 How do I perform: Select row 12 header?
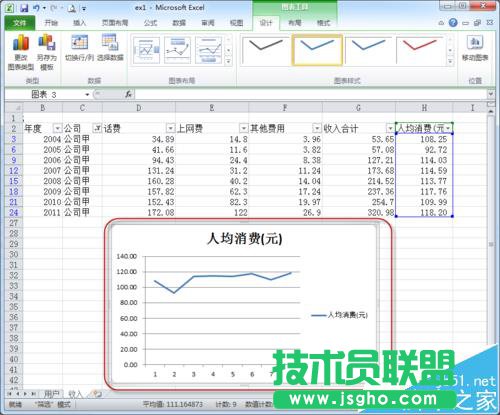tap(14, 171)
